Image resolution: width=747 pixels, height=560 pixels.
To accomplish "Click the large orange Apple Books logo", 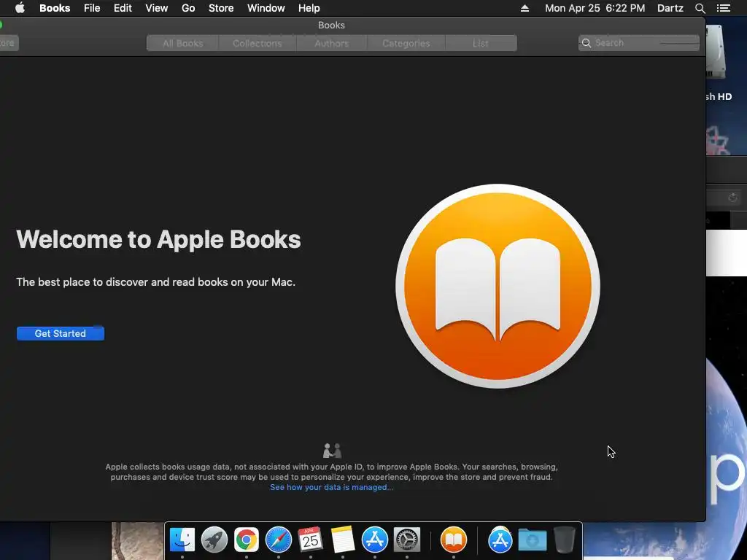I will 498,286.
